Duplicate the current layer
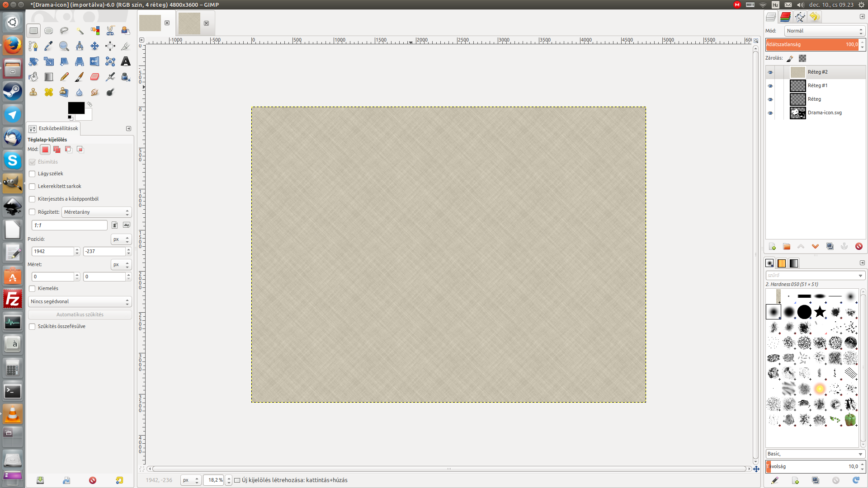 (x=830, y=246)
